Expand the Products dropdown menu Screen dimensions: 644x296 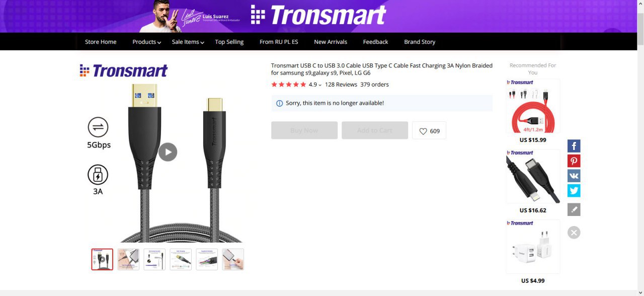click(146, 42)
